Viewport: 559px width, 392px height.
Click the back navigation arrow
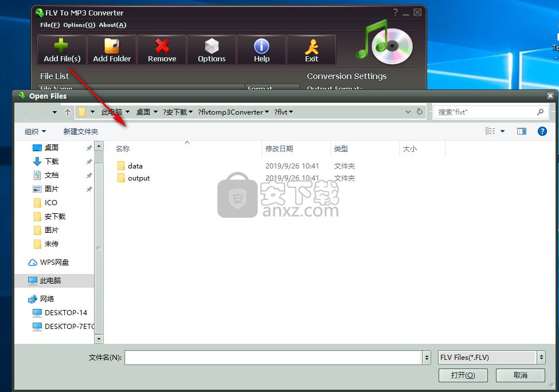(x=25, y=112)
